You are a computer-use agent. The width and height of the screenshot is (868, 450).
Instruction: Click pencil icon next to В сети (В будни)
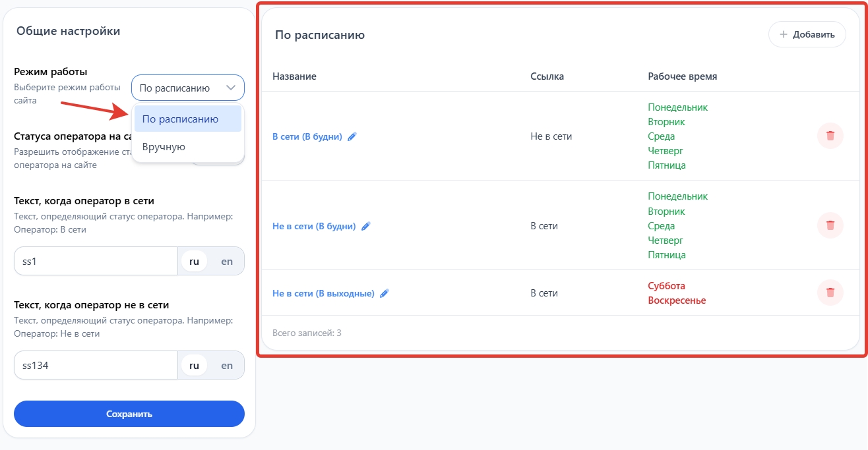click(x=352, y=137)
